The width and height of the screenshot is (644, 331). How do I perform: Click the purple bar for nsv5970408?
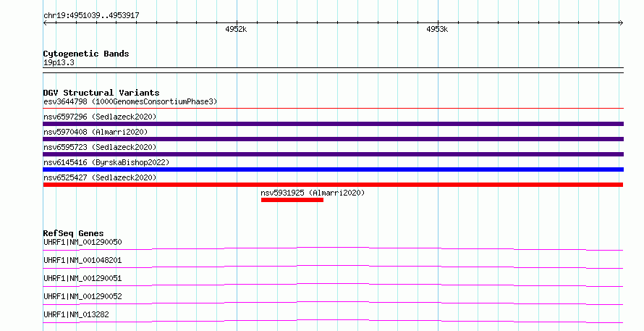(x=333, y=139)
